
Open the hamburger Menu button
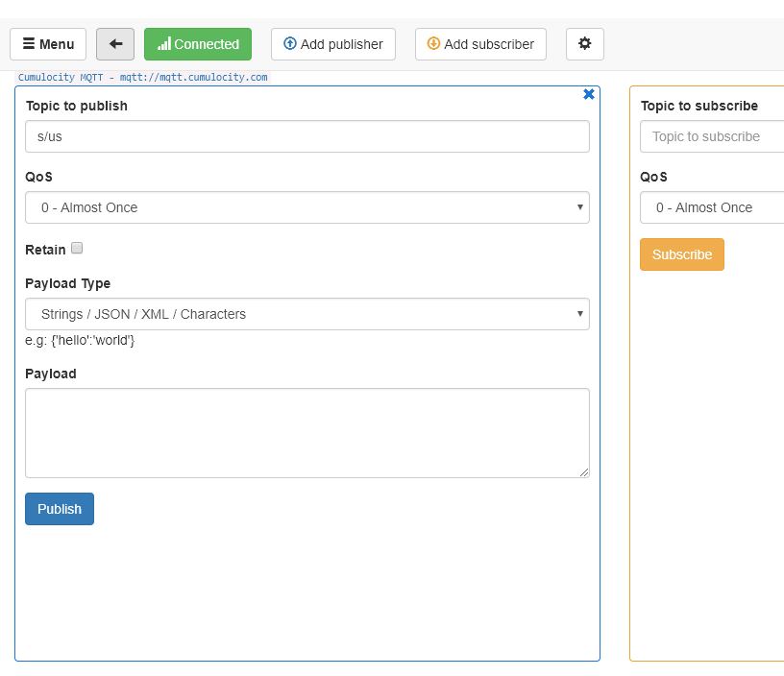pyautogui.click(x=48, y=44)
